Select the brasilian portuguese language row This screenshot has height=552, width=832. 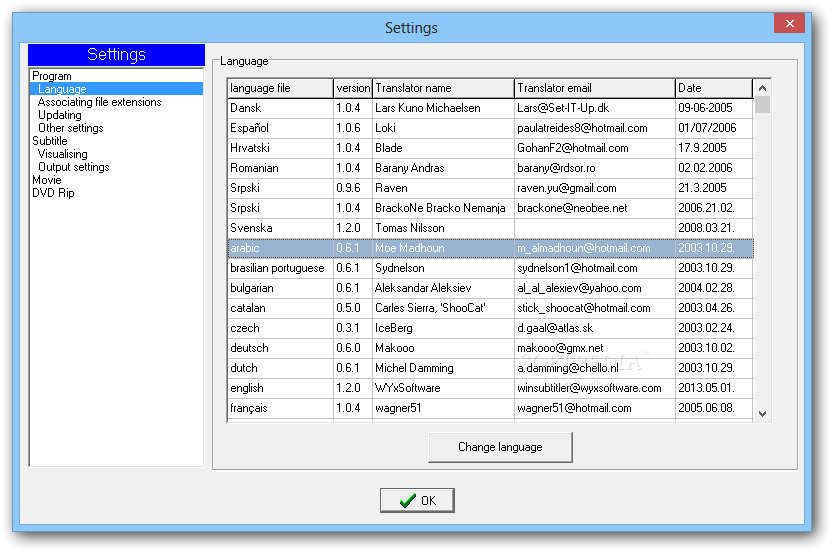click(x=490, y=268)
